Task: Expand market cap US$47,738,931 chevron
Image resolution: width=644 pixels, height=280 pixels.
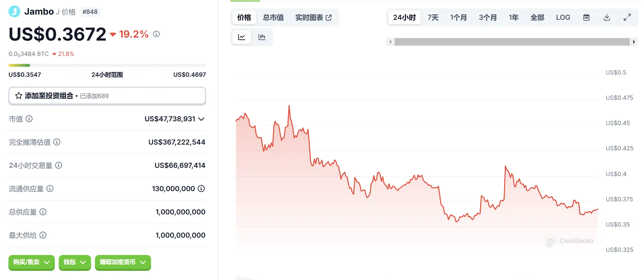Action: [x=201, y=119]
